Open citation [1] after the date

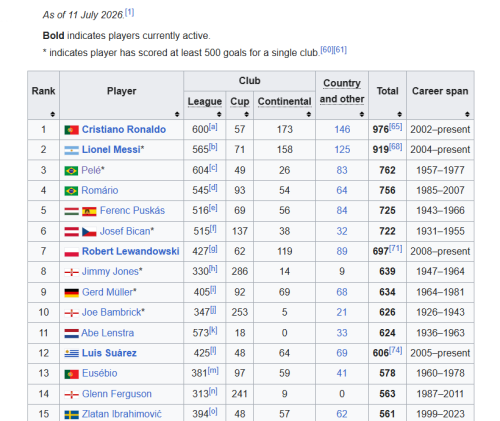(129, 13)
